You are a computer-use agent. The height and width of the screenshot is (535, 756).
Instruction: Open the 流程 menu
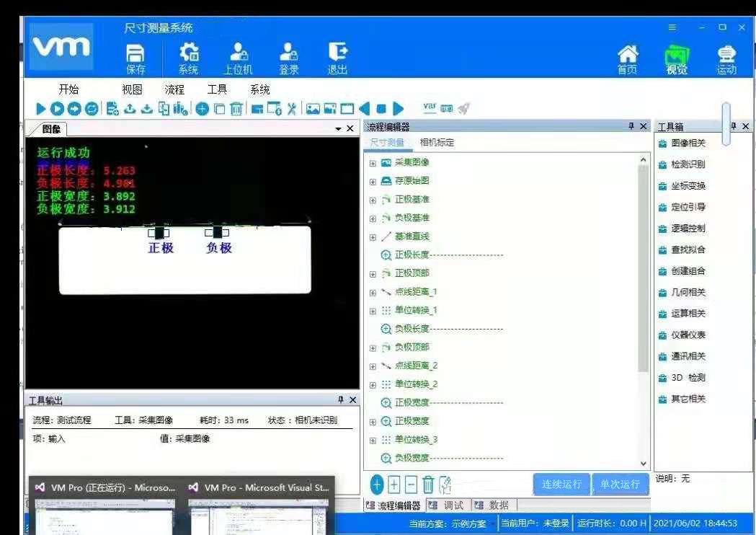(x=174, y=89)
